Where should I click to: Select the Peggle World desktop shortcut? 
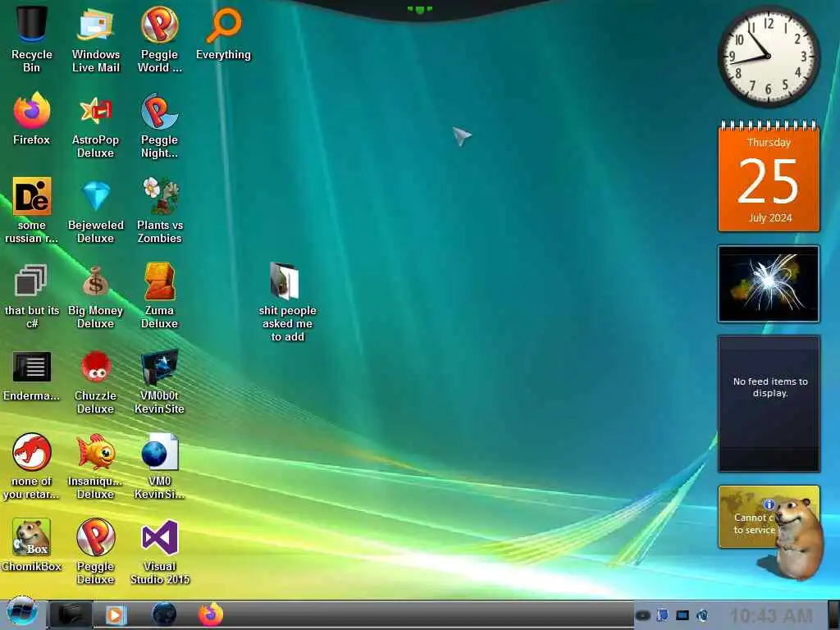point(160,39)
